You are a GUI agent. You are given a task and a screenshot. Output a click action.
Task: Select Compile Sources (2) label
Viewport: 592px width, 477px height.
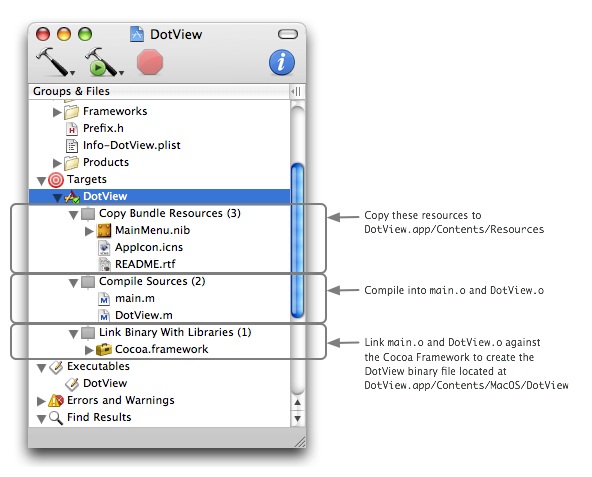[x=152, y=281]
